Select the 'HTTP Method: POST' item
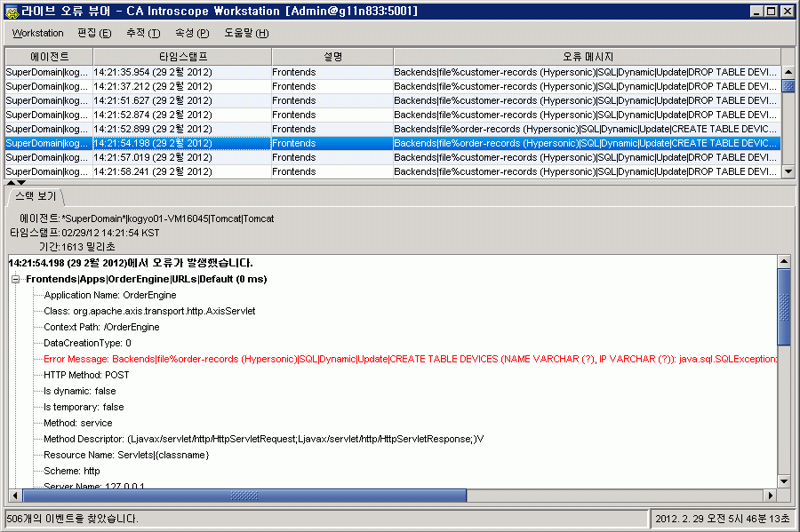 86,376
